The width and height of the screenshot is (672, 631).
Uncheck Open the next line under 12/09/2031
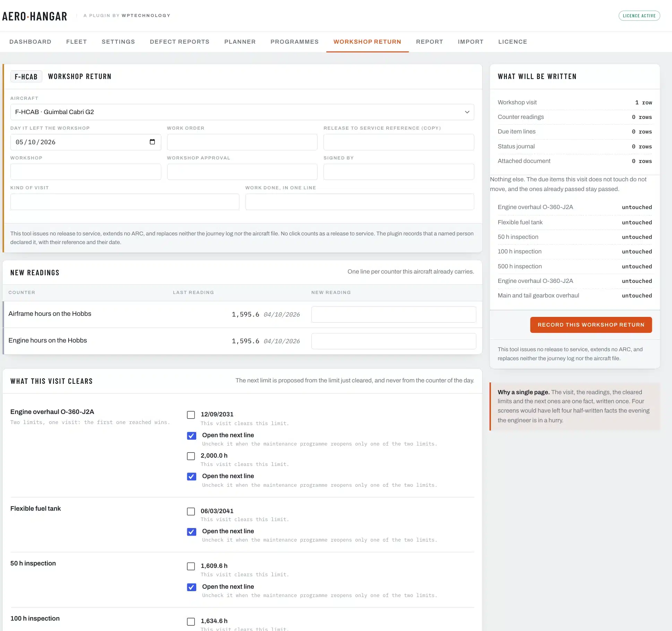tap(191, 435)
